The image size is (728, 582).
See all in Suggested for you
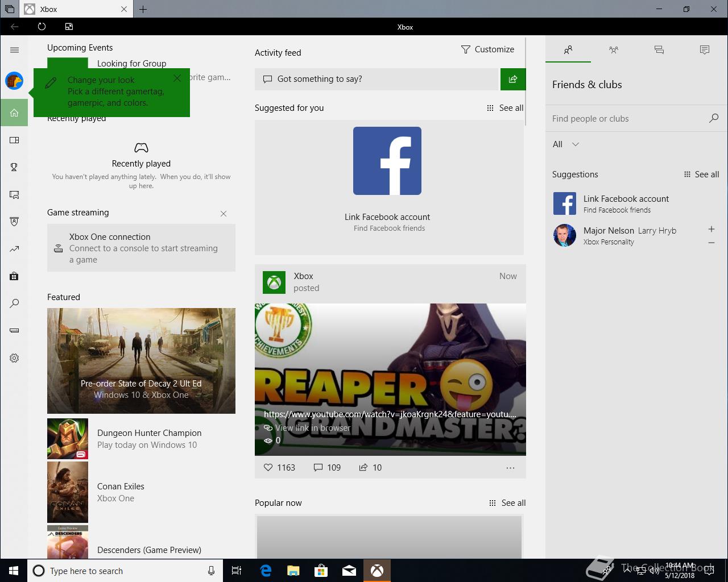[x=505, y=108]
